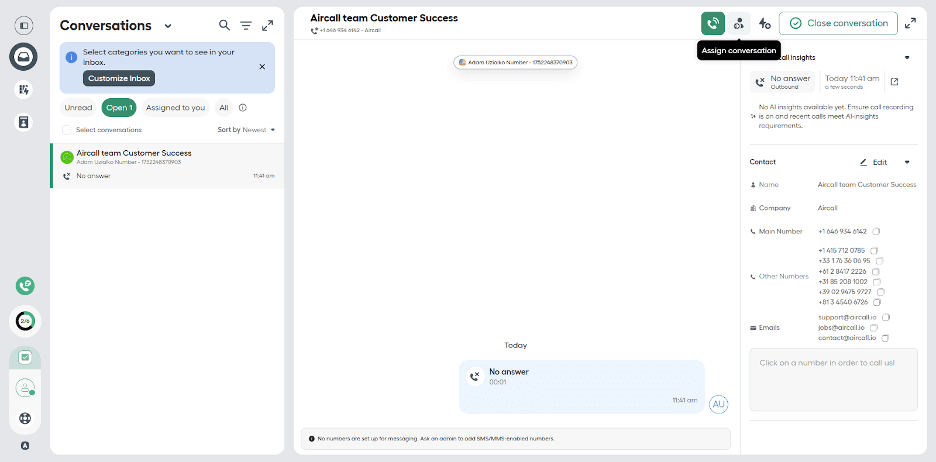The height and width of the screenshot is (462, 936).
Task: Copy the main number +1 646 934 6142
Action: pos(876,231)
